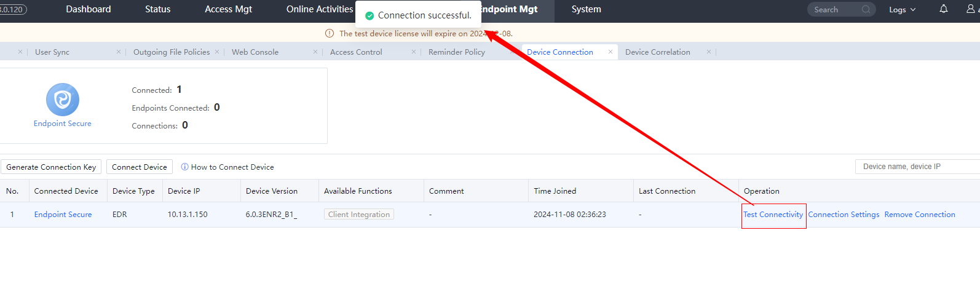Close the User Sync tab
The width and height of the screenshot is (980, 305).
click(119, 52)
